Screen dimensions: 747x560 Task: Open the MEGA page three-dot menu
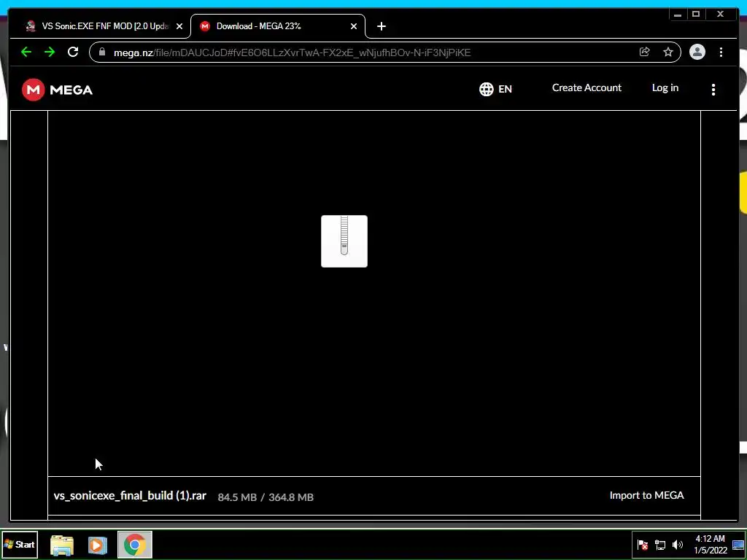click(x=713, y=90)
